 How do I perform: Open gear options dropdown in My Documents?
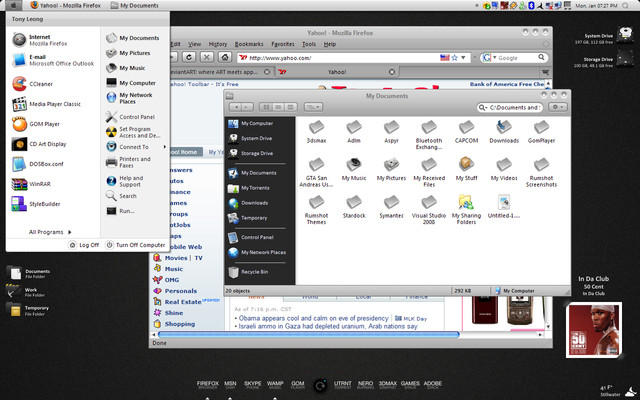[x=558, y=107]
